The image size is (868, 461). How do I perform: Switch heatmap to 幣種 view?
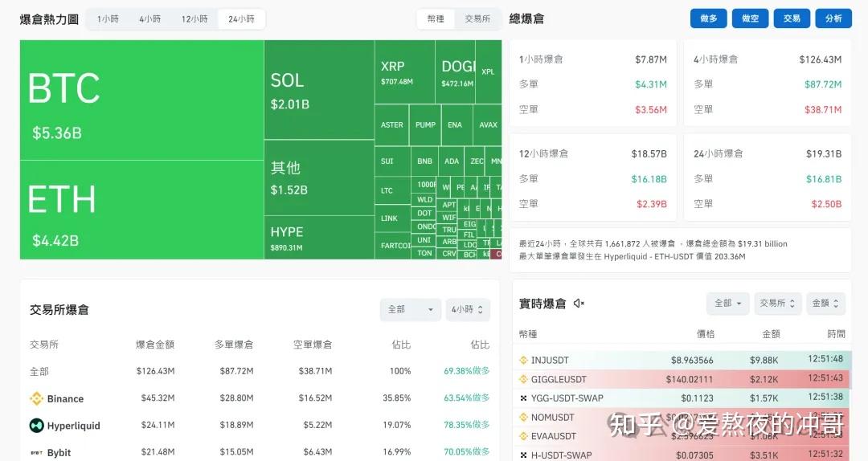436,18
